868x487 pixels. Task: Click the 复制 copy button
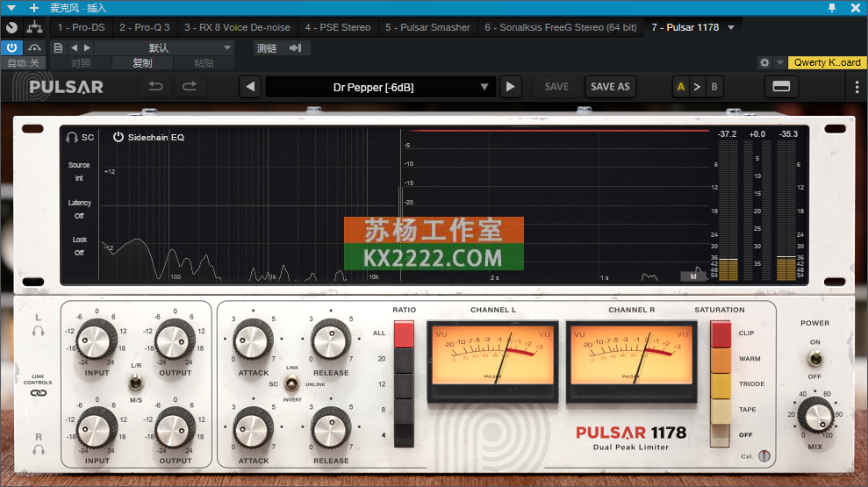tap(142, 63)
